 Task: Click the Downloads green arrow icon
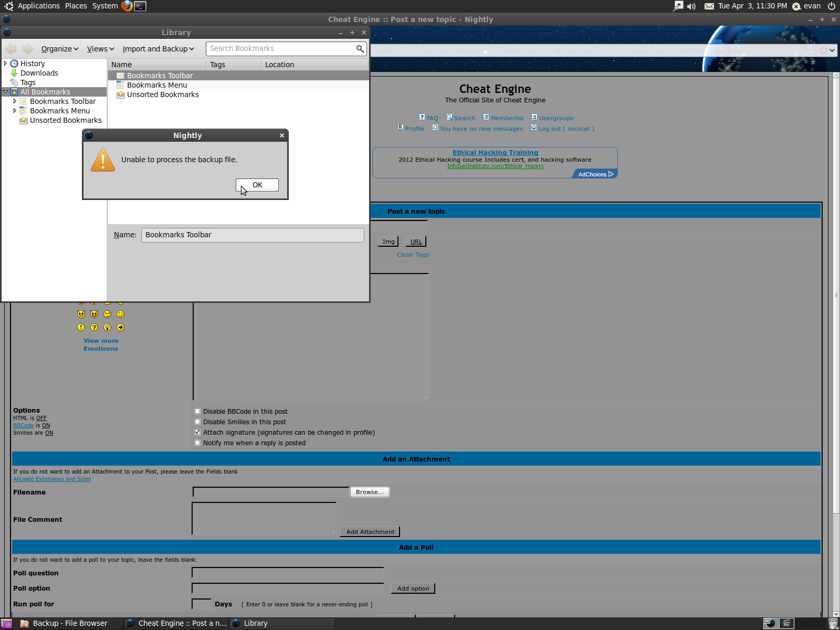point(14,73)
